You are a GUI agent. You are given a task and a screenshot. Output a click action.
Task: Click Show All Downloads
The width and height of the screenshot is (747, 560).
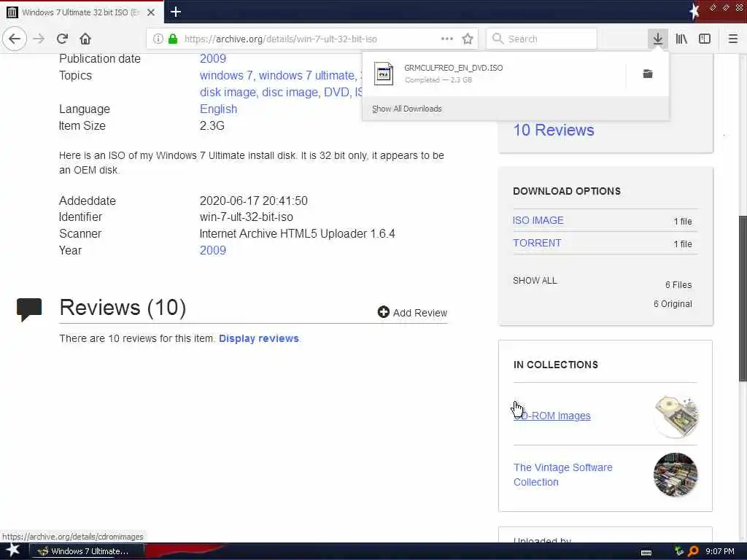(x=407, y=109)
